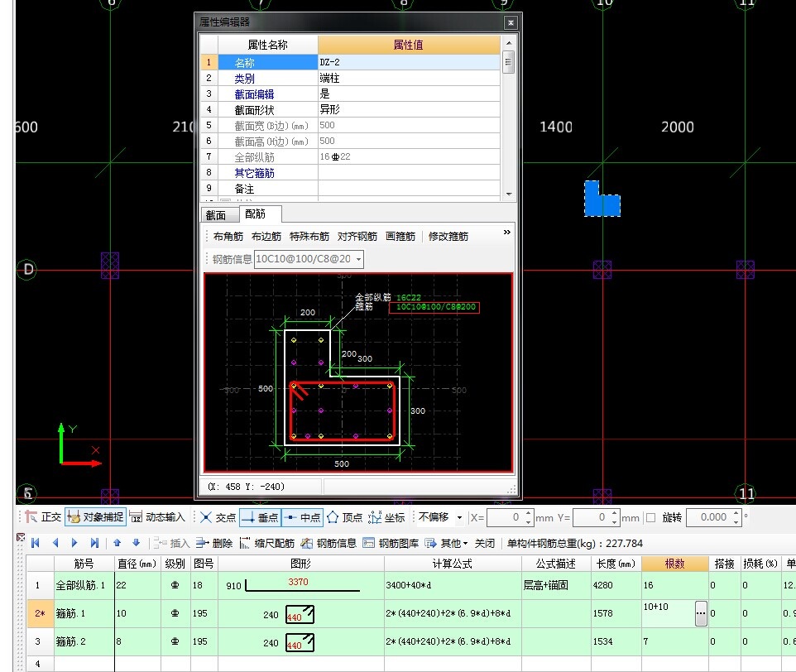
Task: Click stirrup label 10C10@100/C8@200 in drawing
Action: 435,307
